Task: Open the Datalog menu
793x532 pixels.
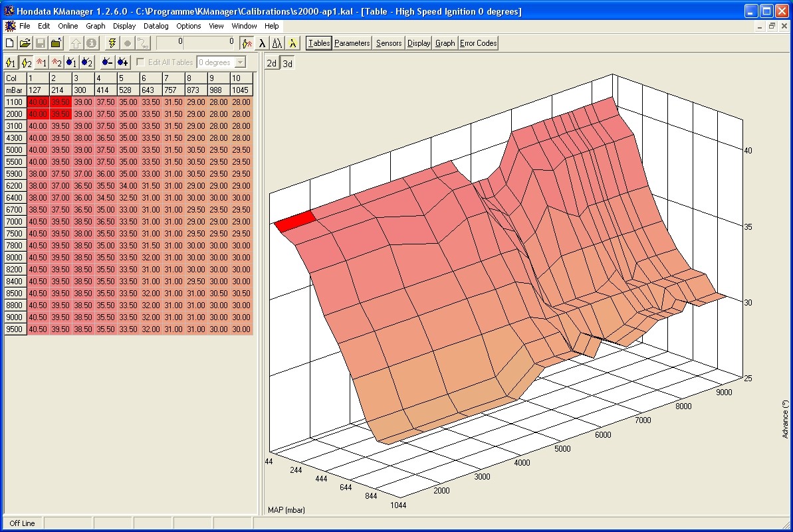Action: click(156, 26)
